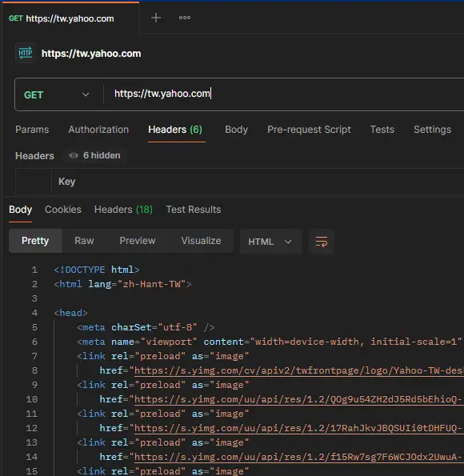Switch to the Tests tab
Viewport: 464px width, 476px height.
point(382,130)
